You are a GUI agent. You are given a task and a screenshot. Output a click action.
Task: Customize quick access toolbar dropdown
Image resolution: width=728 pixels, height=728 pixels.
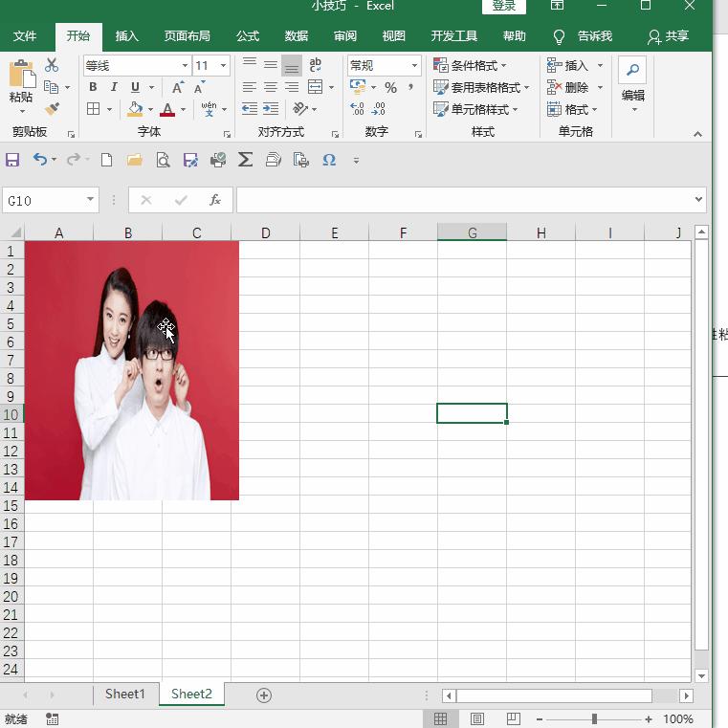click(x=356, y=161)
